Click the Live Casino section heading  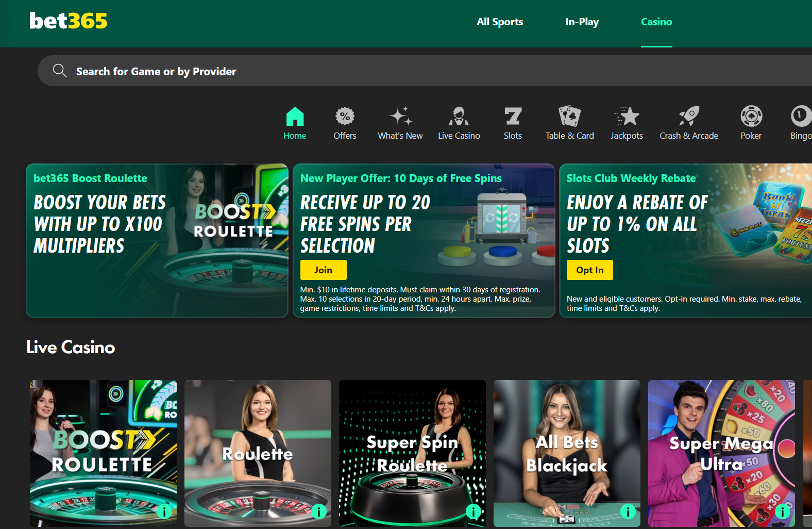pos(71,347)
